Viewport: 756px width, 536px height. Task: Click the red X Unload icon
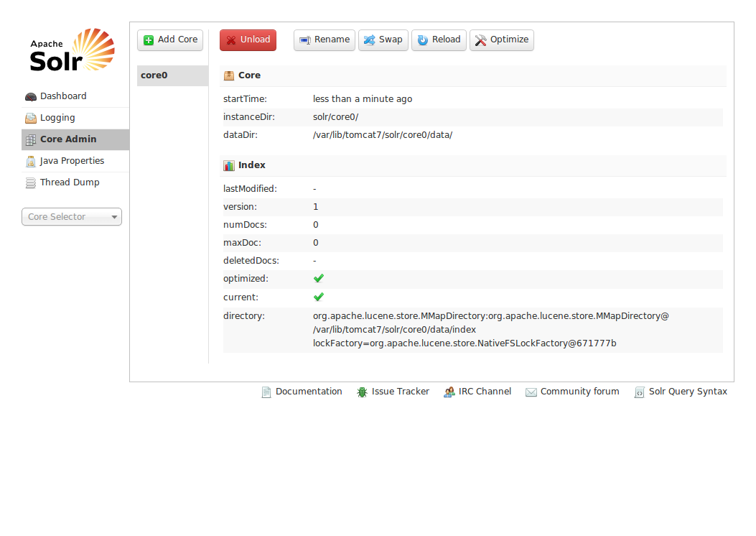point(231,40)
